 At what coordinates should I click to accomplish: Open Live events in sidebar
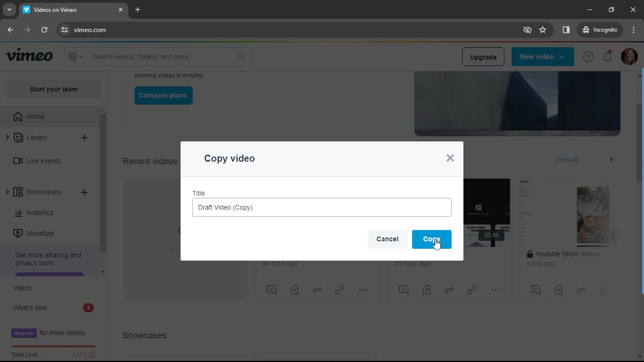point(37,161)
